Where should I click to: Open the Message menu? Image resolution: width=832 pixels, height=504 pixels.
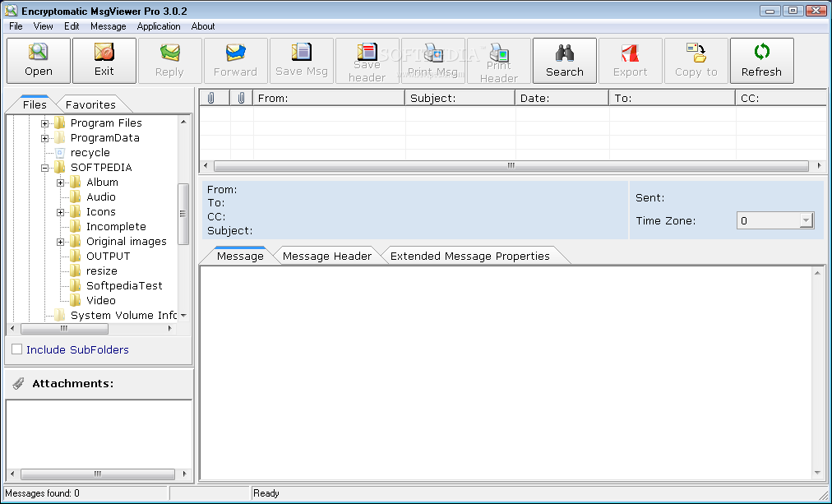pos(109,26)
